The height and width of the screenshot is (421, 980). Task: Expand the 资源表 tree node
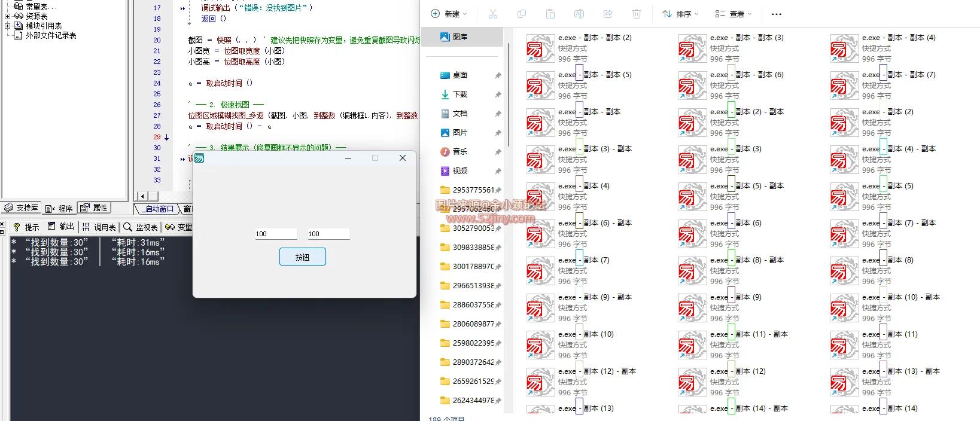tap(7, 16)
